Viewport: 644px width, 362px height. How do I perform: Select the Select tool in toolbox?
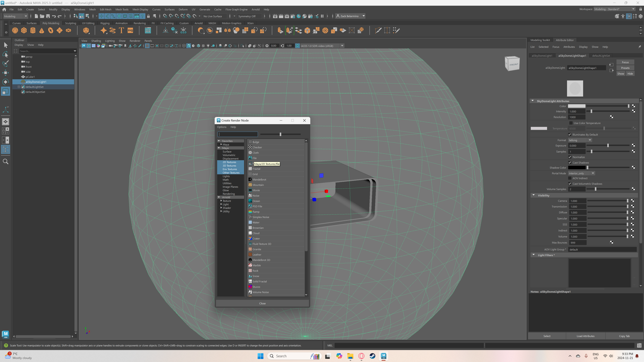[x=6, y=45]
